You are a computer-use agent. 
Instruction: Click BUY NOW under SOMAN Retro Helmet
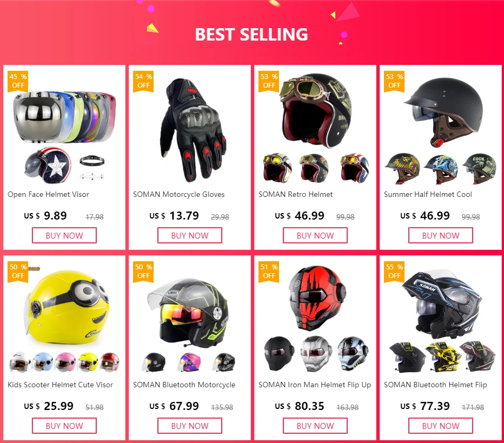point(315,235)
